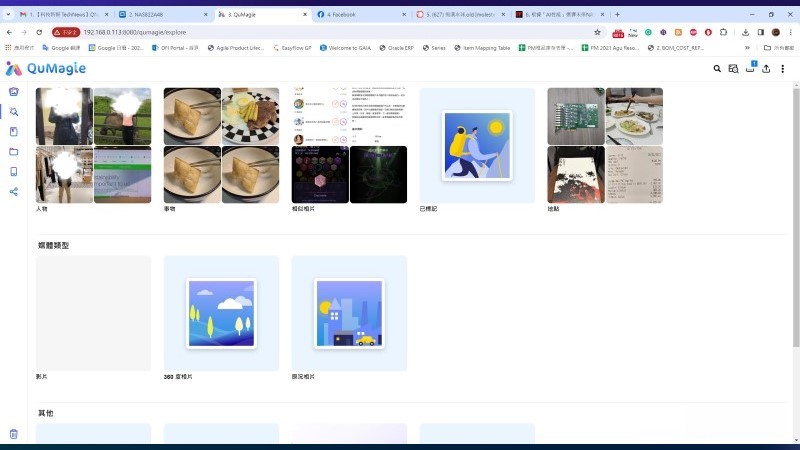Open the three-dot more options menu
This screenshot has width=800, height=450.
pos(782,69)
